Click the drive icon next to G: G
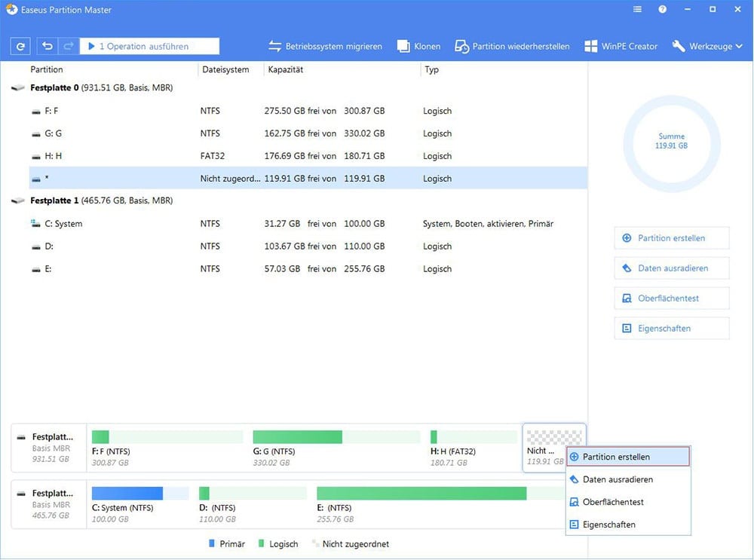Image resolution: width=754 pixels, height=560 pixels. (x=36, y=135)
